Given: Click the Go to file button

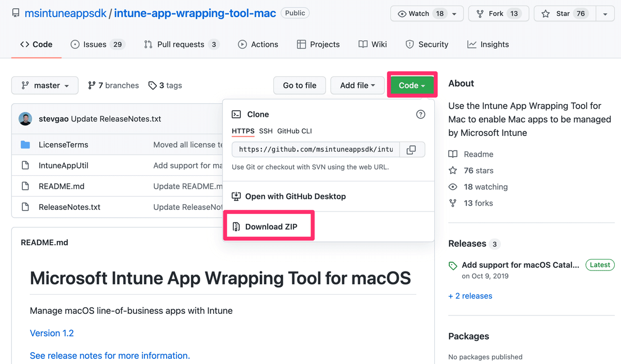Looking at the screenshot, I should coord(300,85).
